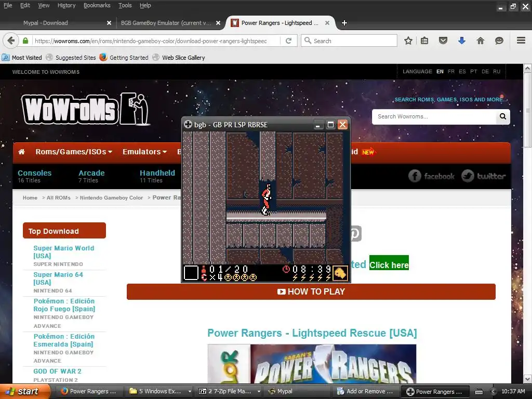Click the WoWroMs site logo

pos(86,109)
